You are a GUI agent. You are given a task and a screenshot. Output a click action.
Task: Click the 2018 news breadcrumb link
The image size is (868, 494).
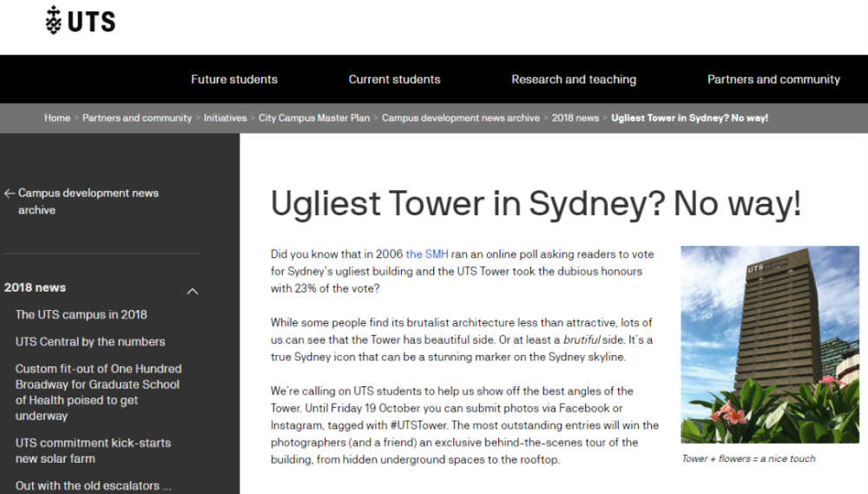pyautogui.click(x=575, y=118)
